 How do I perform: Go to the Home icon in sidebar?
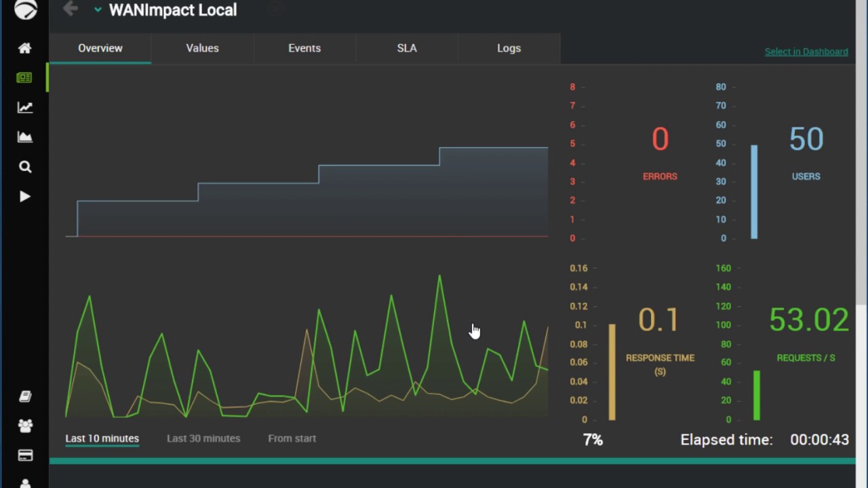point(25,48)
